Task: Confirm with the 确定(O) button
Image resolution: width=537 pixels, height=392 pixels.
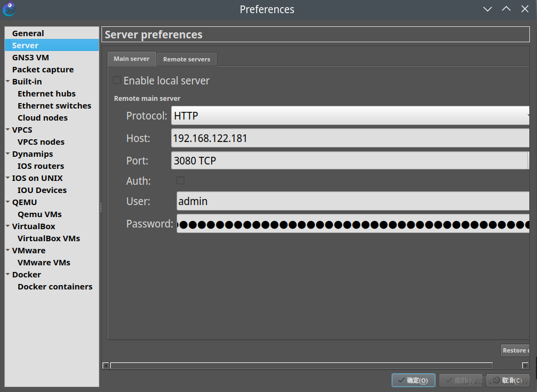Action: click(x=414, y=380)
